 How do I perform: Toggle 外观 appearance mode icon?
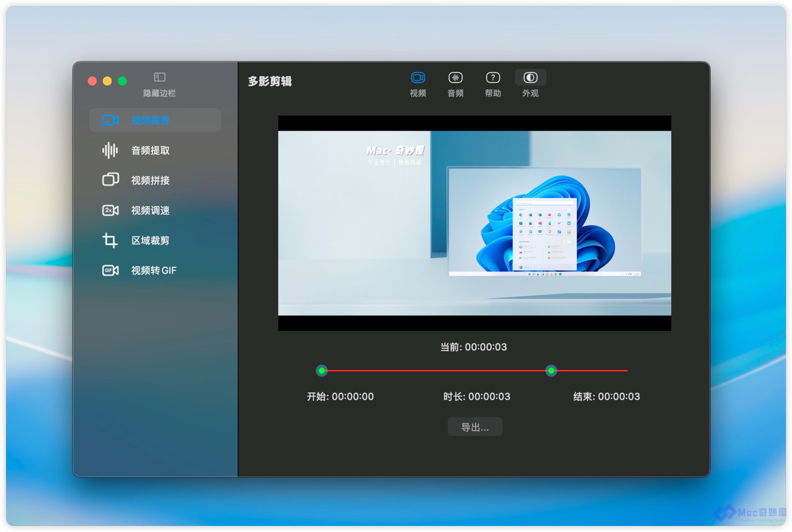[530, 78]
